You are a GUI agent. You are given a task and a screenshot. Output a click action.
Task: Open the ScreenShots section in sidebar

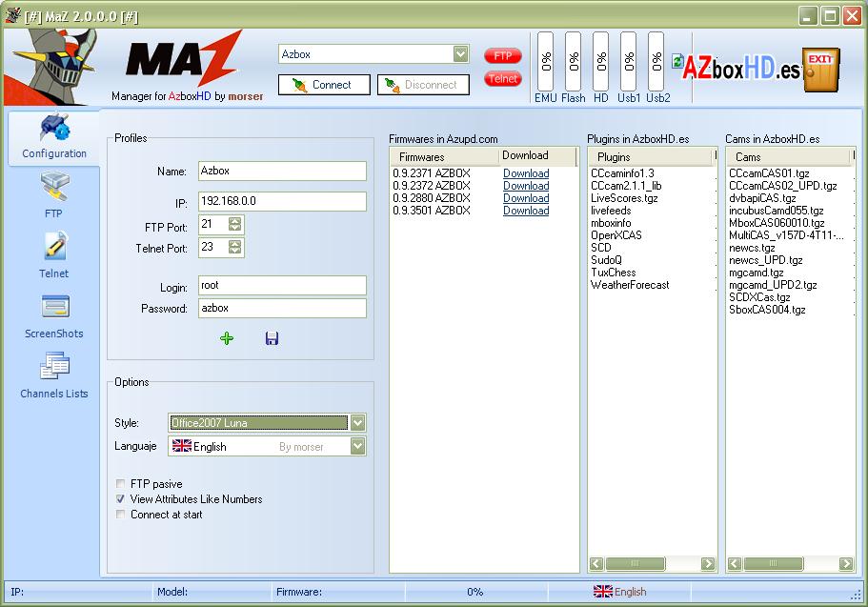pos(53,314)
